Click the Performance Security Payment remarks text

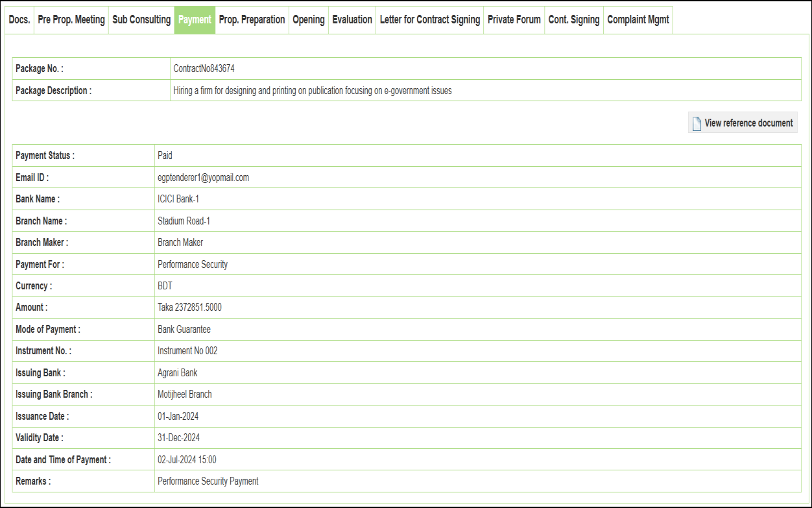click(208, 481)
